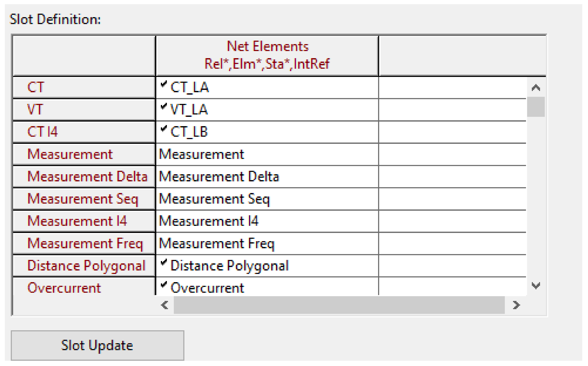The height and width of the screenshot is (366, 588).
Task: Click the Measurement Seq net element cell
Action: [x=267, y=199]
